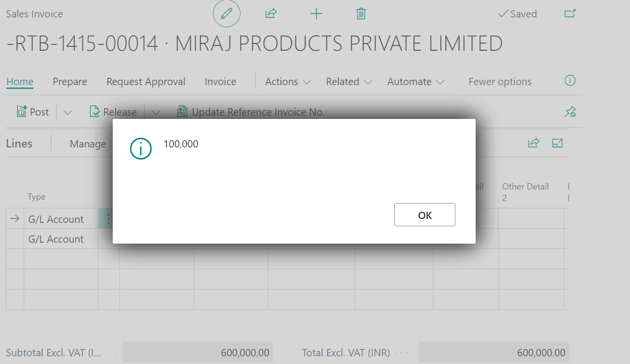Pin the action bar with the pin icon
Viewport: 630px width, 364px height.
coord(570,112)
